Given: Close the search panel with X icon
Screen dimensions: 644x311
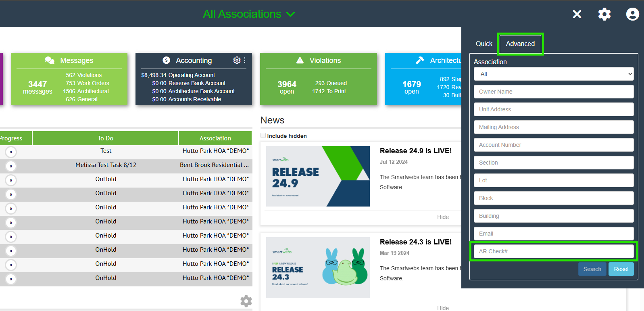Looking at the screenshot, I should [x=577, y=14].
